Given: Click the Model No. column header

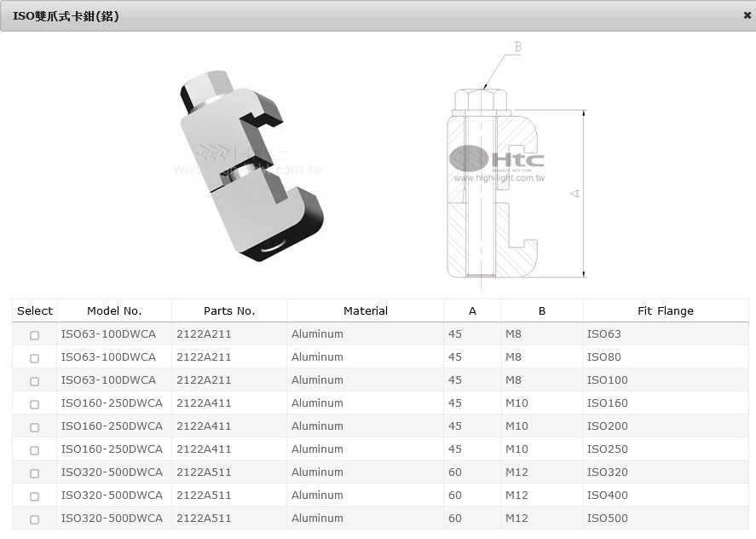Looking at the screenshot, I should (114, 311).
